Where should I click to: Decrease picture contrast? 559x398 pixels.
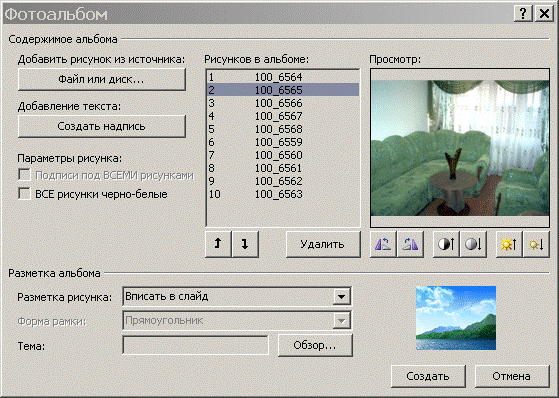coord(473,244)
